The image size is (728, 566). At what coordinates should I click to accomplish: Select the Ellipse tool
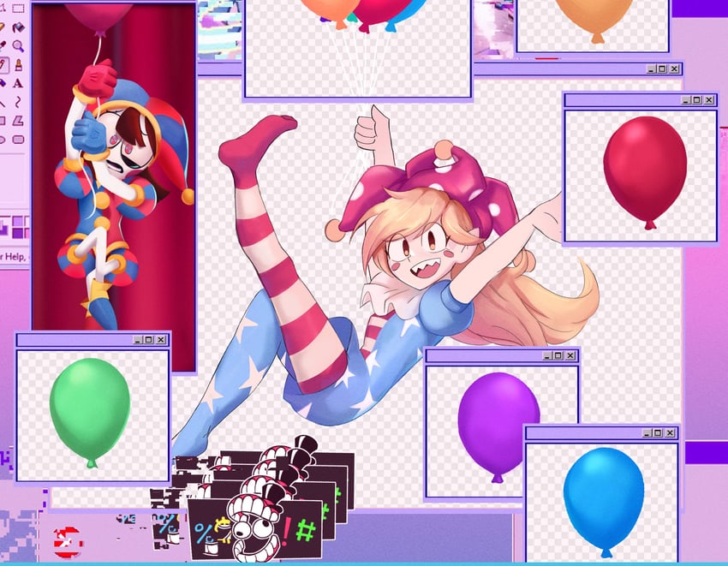tap(3, 140)
